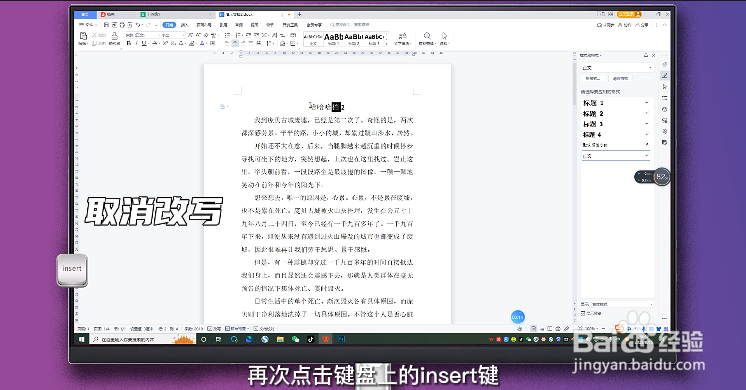
Task: Open new tab with plus button
Action: pos(299,14)
